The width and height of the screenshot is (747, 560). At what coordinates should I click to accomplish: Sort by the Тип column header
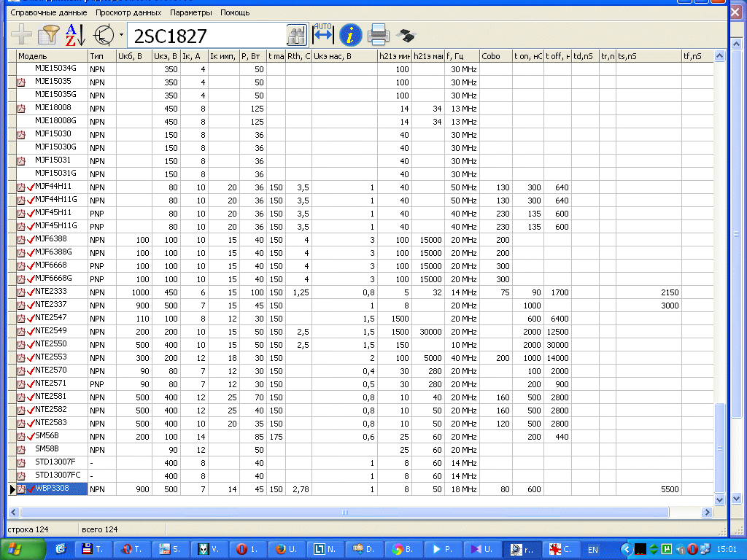pyautogui.click(x=102, y=56)
